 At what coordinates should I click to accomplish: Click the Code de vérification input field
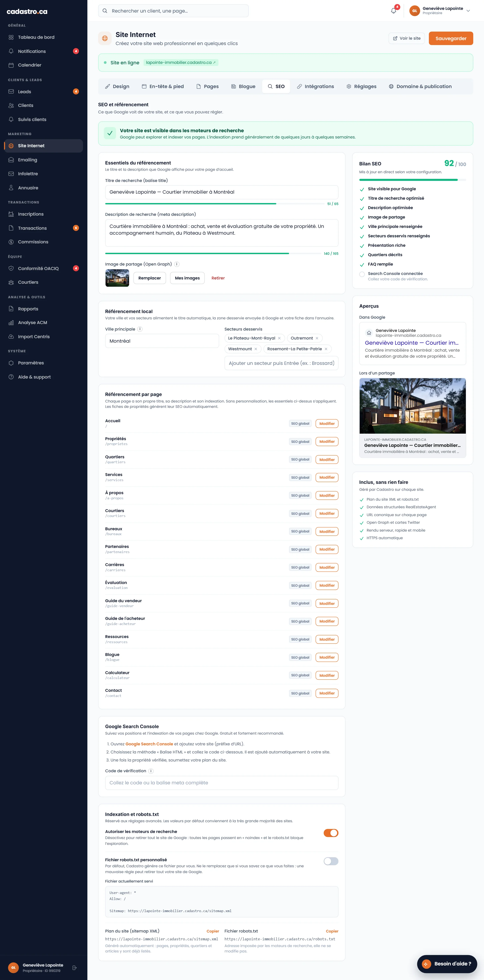click(x=221, y=783)
